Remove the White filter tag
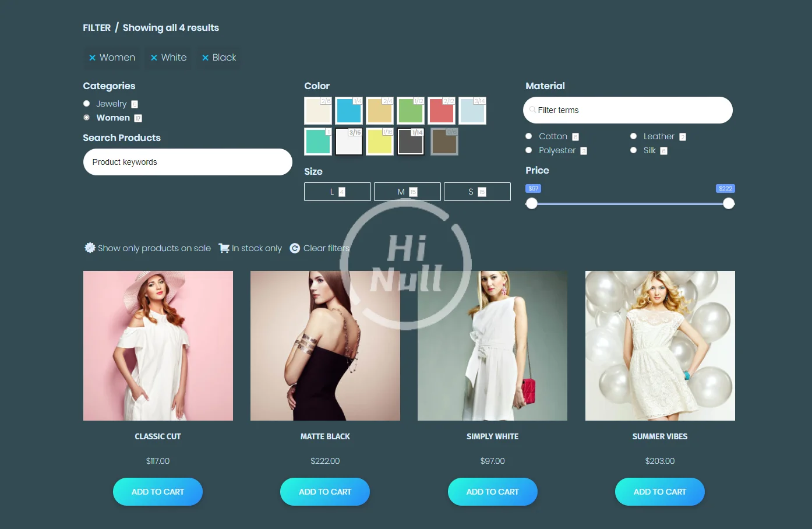Image resolution: width=812 pixels, height=529 pixels. pyautogui.click(x=154, y=58)
